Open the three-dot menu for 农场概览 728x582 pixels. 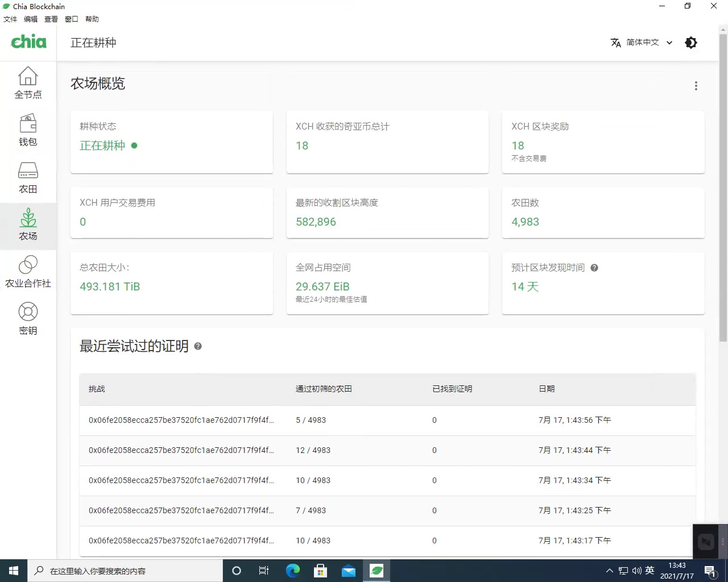(696, 86)
